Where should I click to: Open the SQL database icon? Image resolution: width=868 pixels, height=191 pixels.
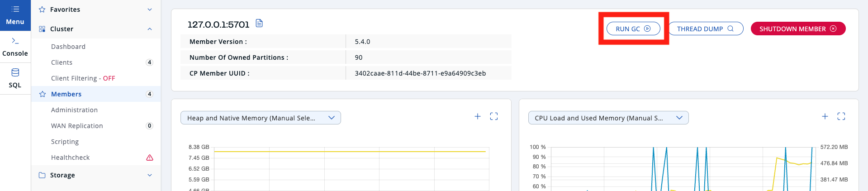15,72
